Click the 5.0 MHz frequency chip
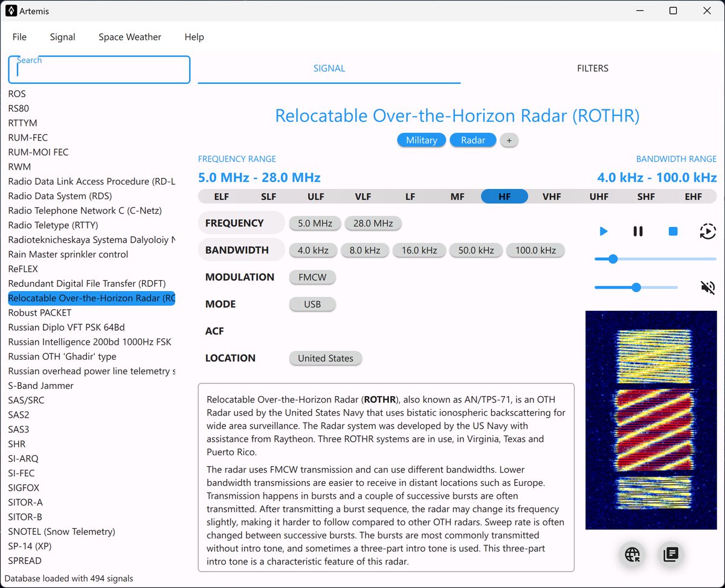This screenshot has width=725, height=588. point(315,223)
